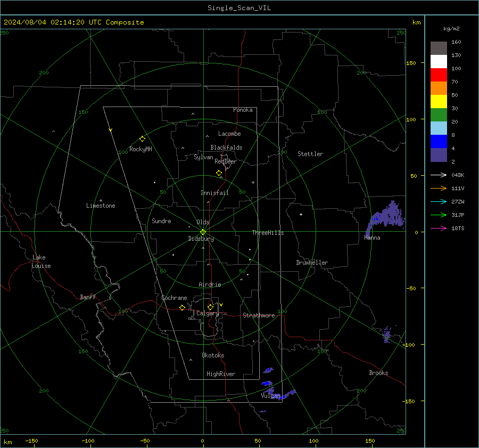Select the blue 8 kg/m2 color band
Image resolution: width=479 pixels, height=448 pixels.
(439, 141)
